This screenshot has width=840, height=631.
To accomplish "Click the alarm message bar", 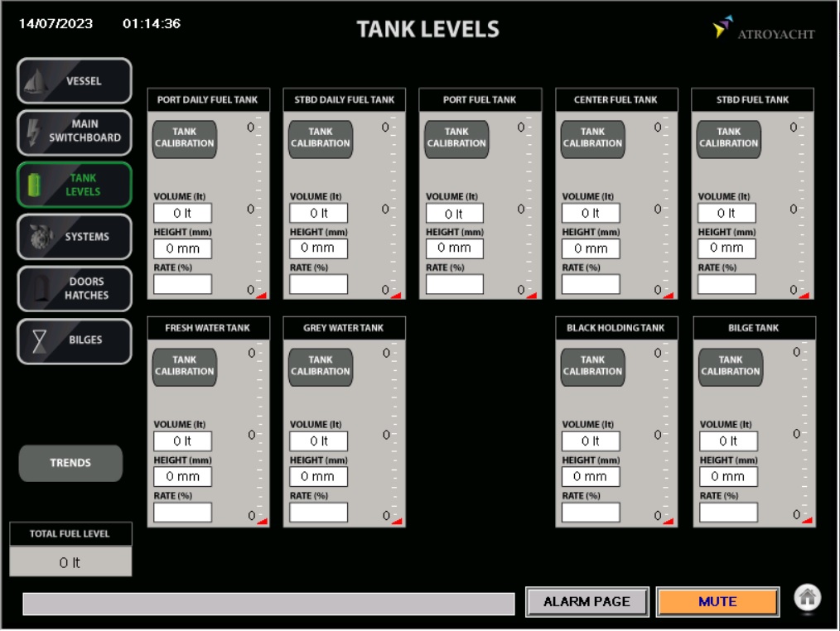I will tap(268, 604).
